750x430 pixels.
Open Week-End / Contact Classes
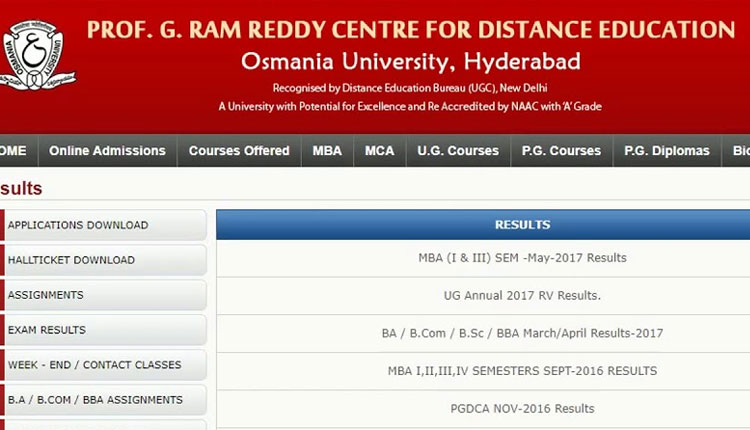(x=103, y=364)
